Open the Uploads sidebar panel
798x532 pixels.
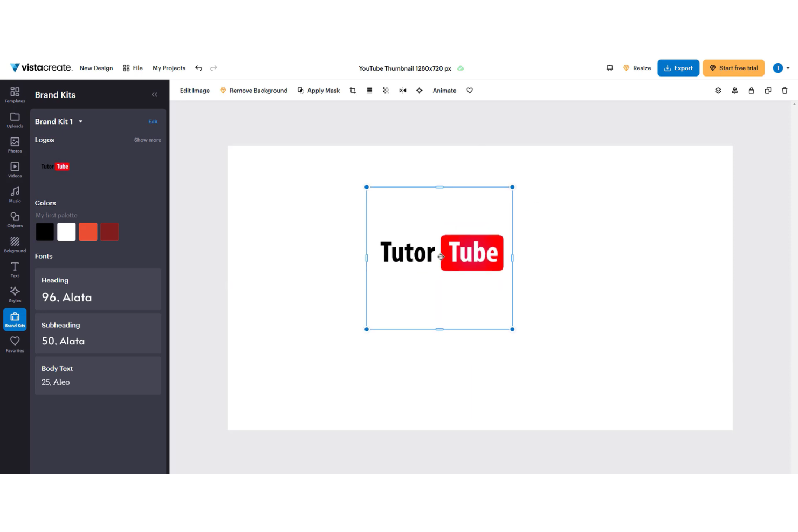point(15,120)
